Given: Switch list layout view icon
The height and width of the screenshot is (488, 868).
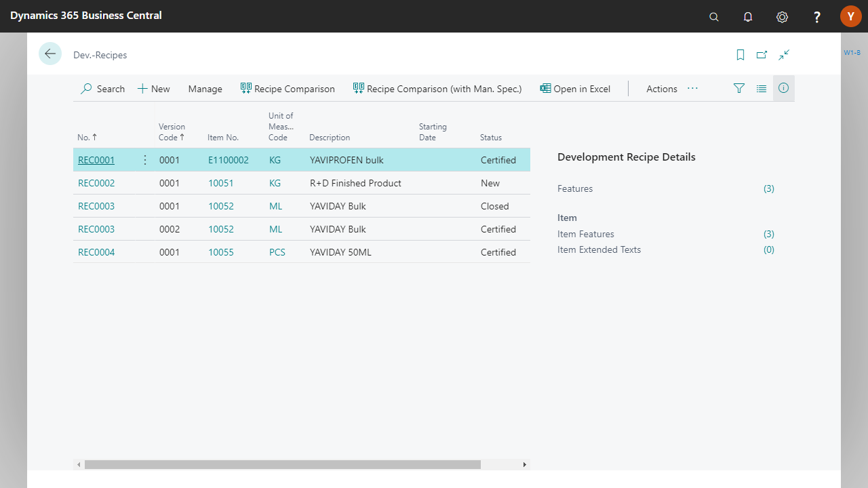Looking at the screenshot, I should [762, 88].
